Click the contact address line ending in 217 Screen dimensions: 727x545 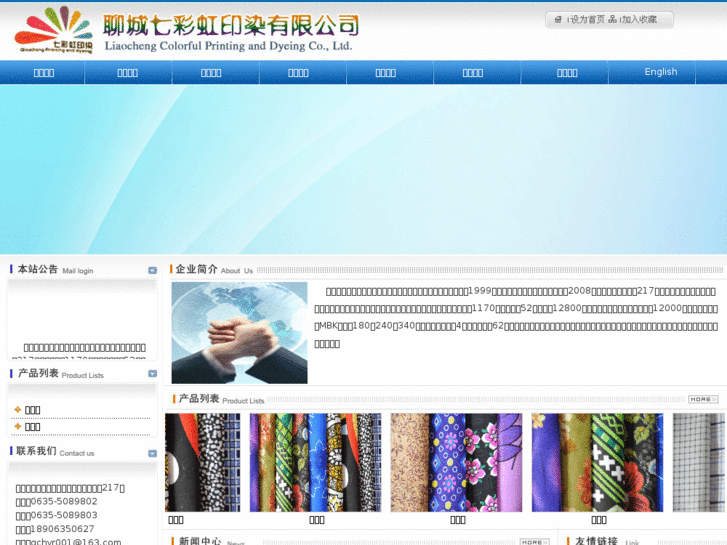(70, 488)
